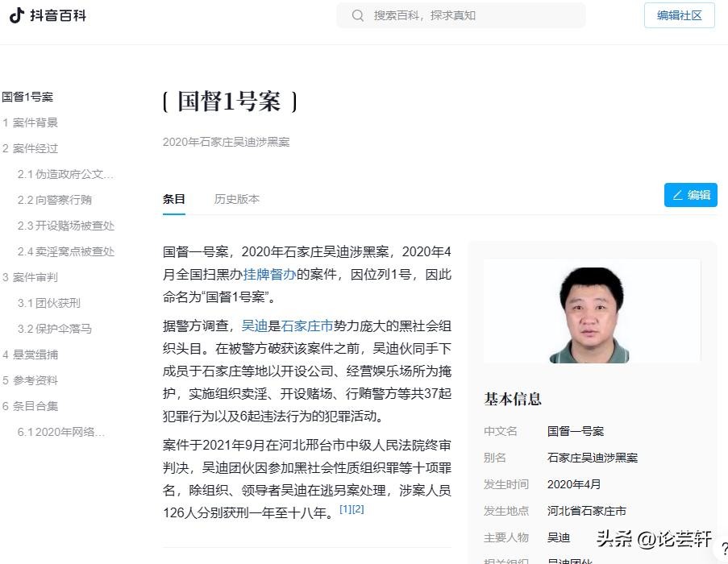Click citation reference [1]
This screenshot has height=564, width=728.
[345, 509]
